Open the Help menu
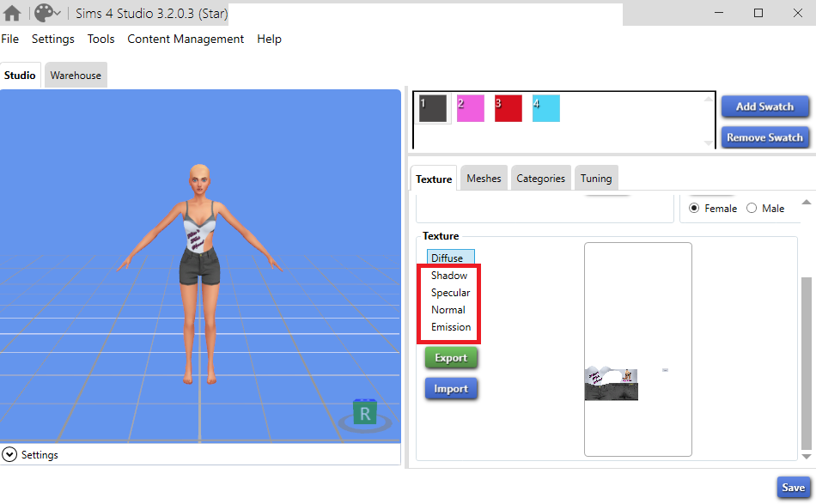Screen dimensions: 816x504 (x=269, y=39)
